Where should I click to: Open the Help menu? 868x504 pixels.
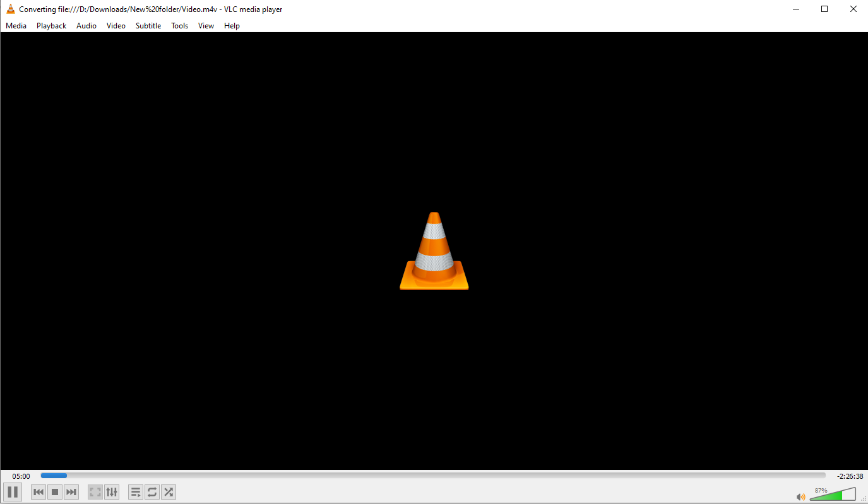pyautogui.click(x=232, y=26)
